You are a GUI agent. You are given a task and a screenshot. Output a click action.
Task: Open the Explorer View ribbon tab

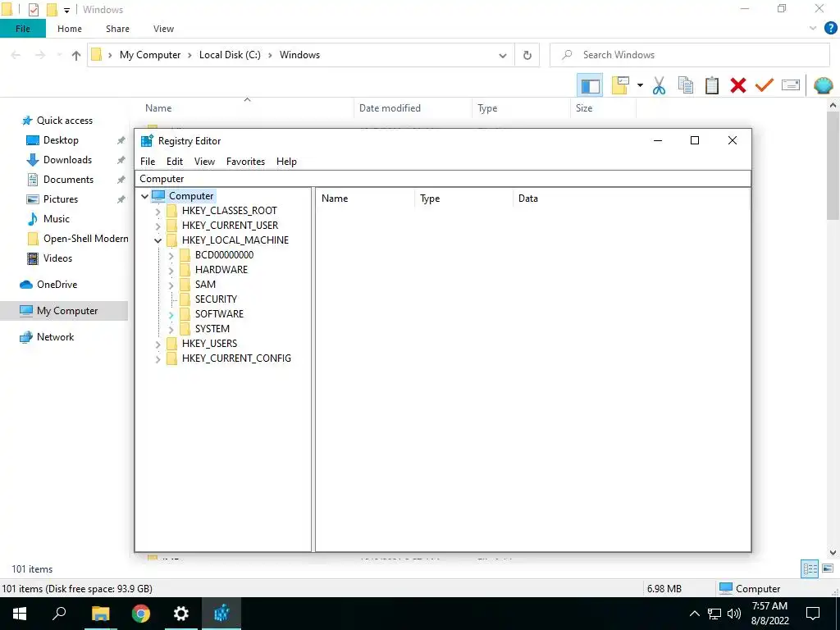(163, 29)
